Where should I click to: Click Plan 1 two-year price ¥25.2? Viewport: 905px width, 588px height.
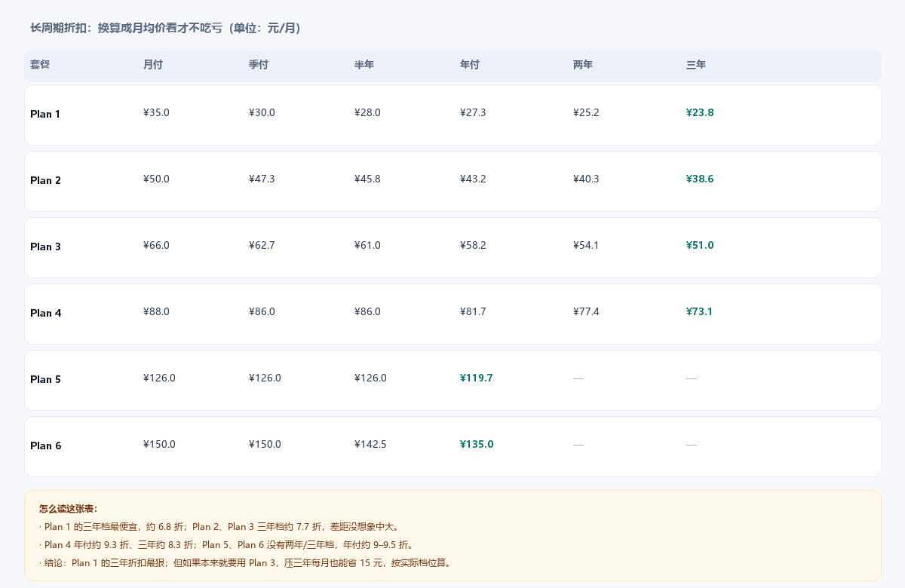click(586, 112)
